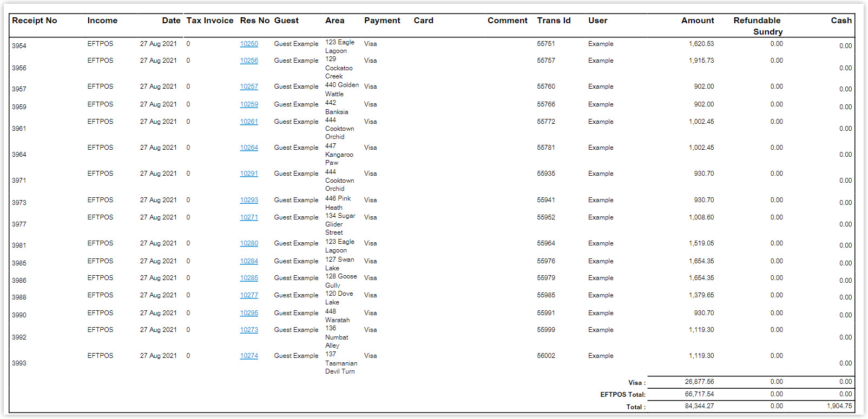Viewport: 868px width, 419px height.
Task: Click the Cash column header
Action: (x=841, y=21)
